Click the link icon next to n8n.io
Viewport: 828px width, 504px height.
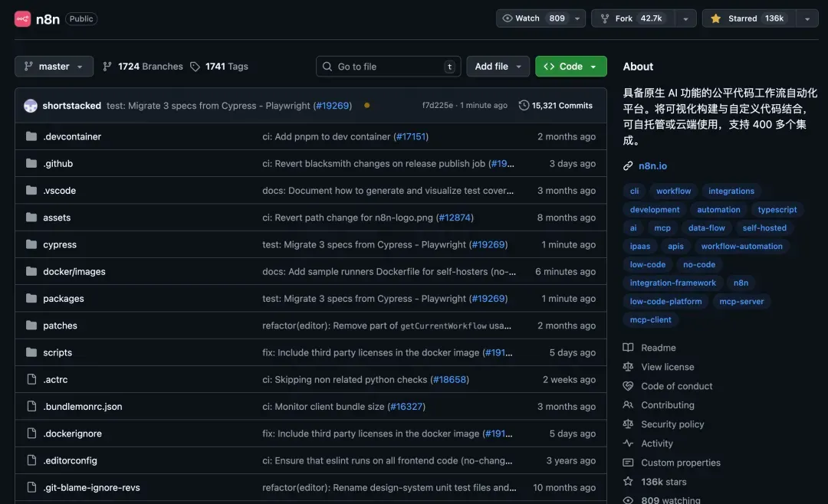[629, 165]
